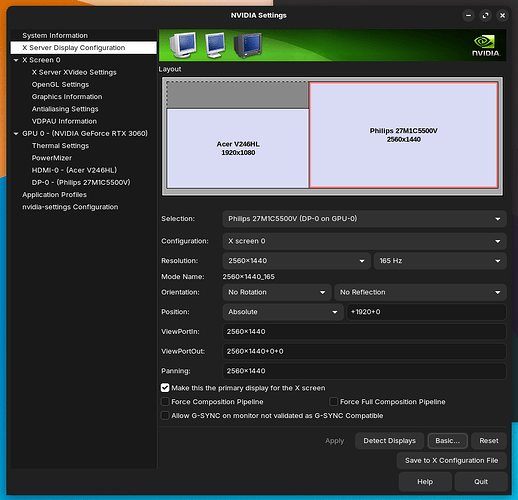Enable Force Composition Pipeline
Viewport: 518px width, 500px height.
click(x=165, y=402)
